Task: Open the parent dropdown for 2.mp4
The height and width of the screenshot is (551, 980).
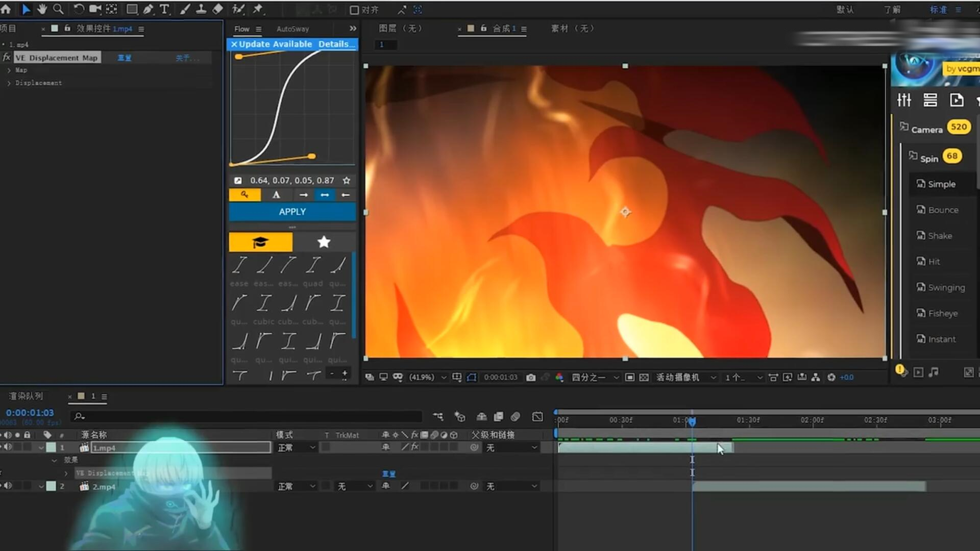Action: [x=511, y=486]
